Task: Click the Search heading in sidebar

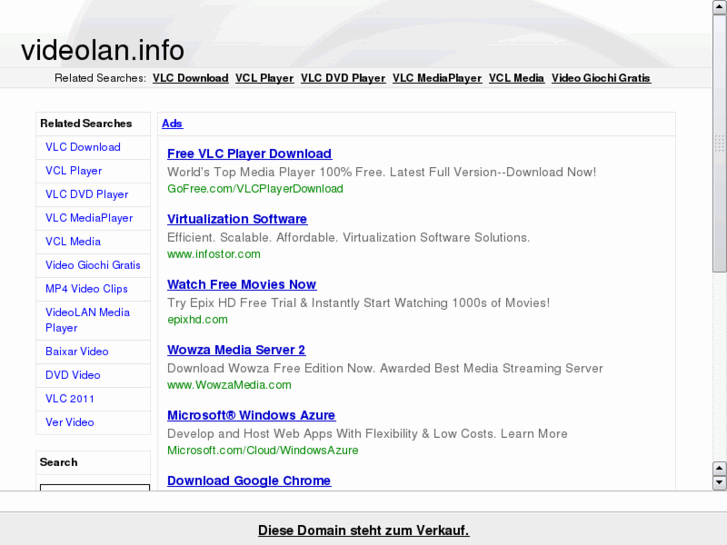Action: [58, 462]
